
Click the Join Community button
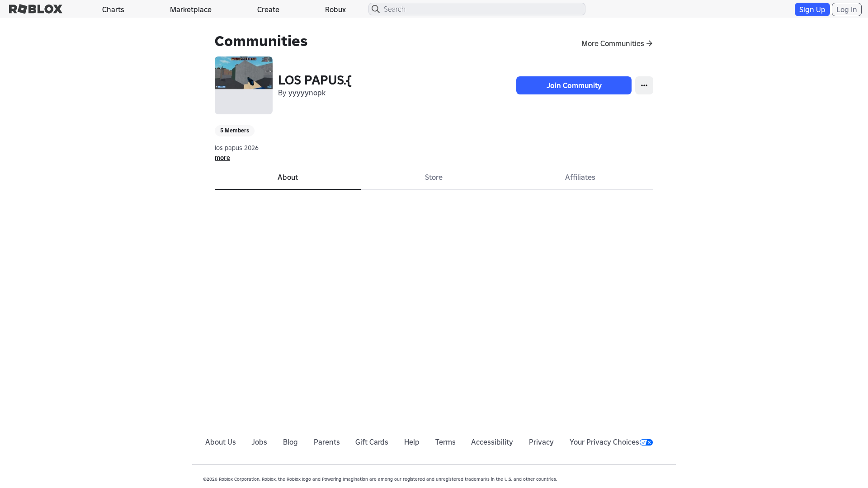[574, 85]
